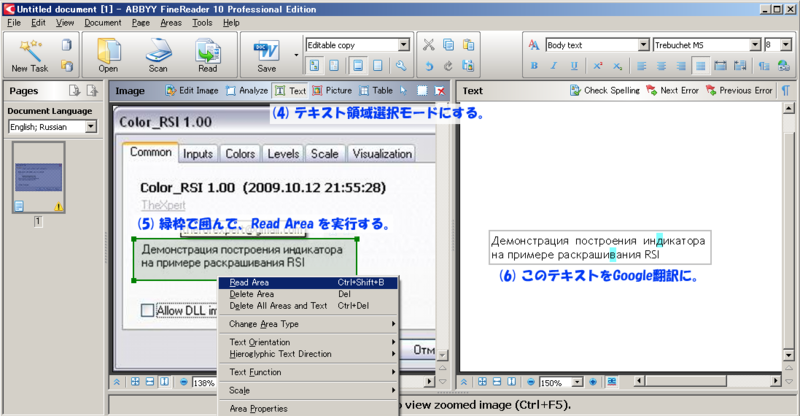The height and width of the screenshot is (416, 800).
Task: Open the font size dropdown
Action: (x=786, y=45)
